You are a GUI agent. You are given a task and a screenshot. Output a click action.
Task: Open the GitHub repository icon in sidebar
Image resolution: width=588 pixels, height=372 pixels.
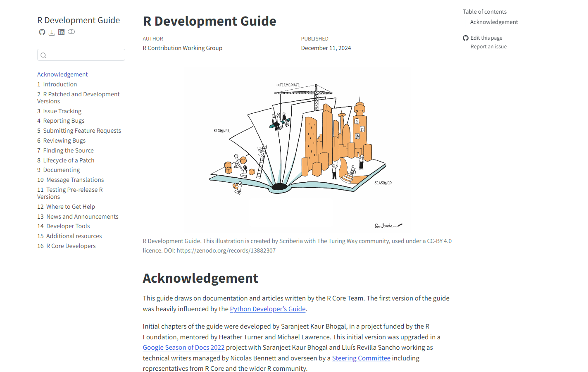[42, 32]
